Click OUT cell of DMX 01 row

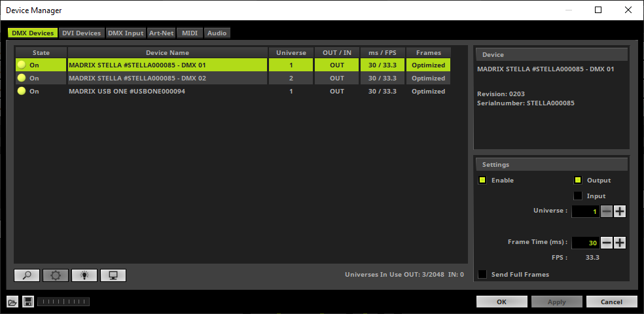tap(337, 65)
